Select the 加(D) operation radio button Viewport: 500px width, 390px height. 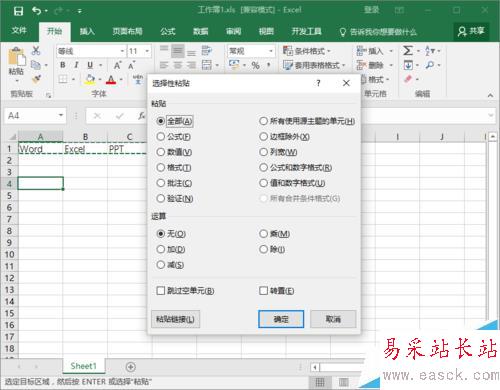(161, 249)
